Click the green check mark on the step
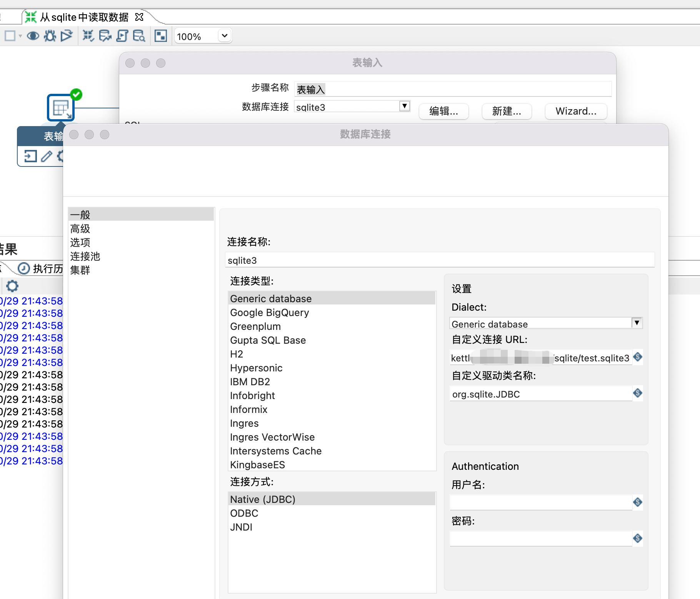Image resolution: width=700 pixels, height=599 pixels. click(76, 95)
